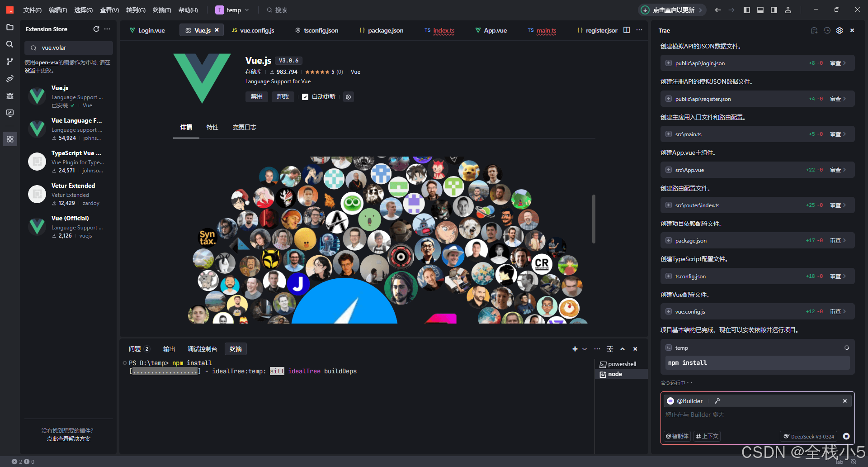Focus the extension search field with vue.volar
The height and width of the screenshot is (467, 868).
click(x=69, y=48)
